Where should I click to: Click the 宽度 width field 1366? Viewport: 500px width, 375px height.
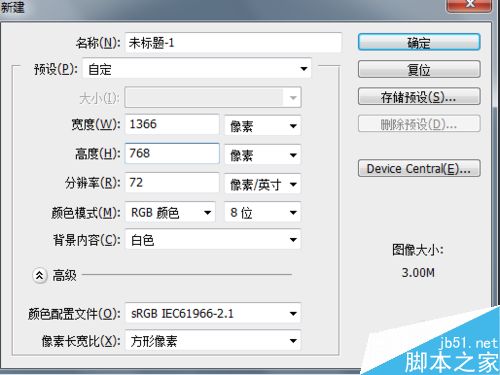172,124
